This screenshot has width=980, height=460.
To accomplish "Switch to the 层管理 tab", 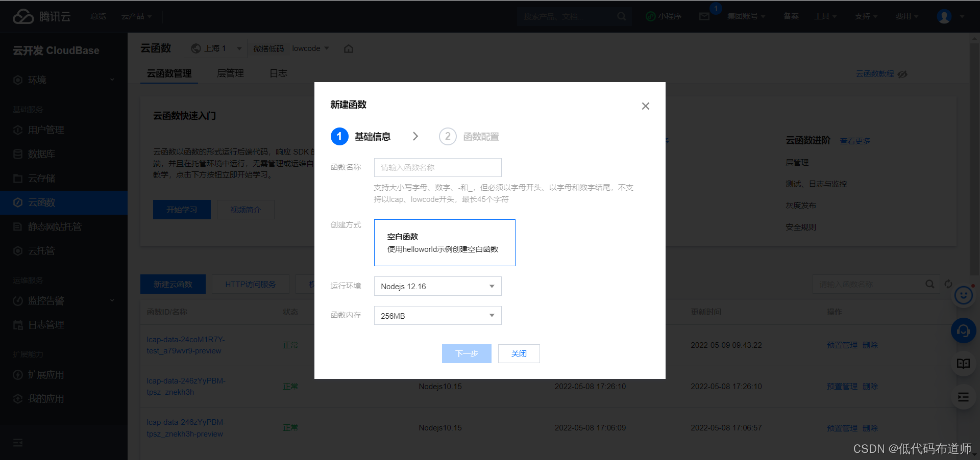I will click(230, 73).
